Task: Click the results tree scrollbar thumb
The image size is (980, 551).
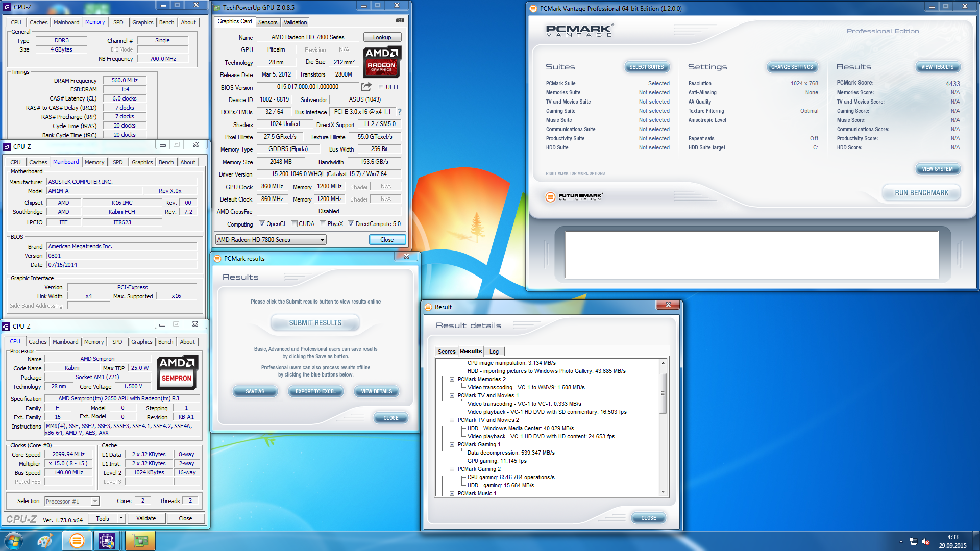Action: coord(663,393)
